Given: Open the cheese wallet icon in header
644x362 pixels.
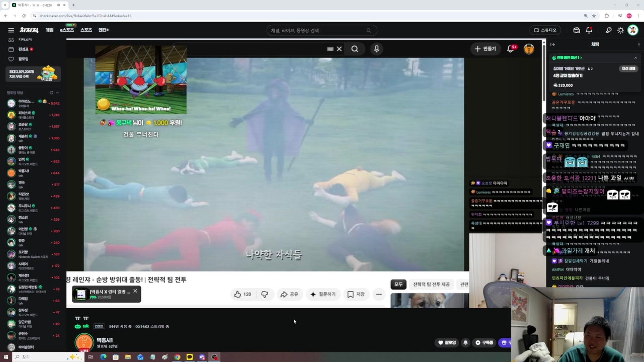Looking at the screenshot, I should point(576,30).
